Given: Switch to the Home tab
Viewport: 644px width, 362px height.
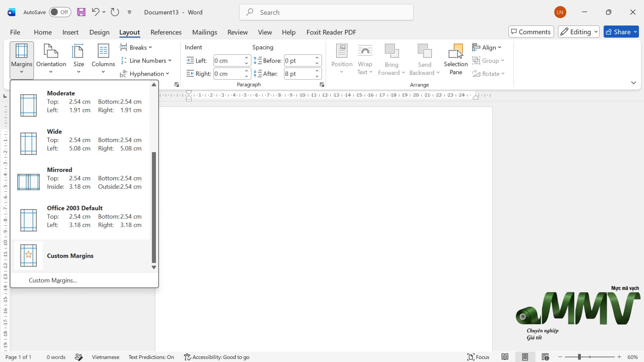Looking at the screenshot, I should 43,32.
